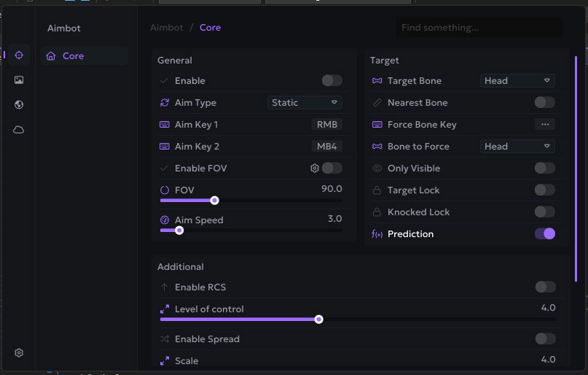Open the globe icon sidebar section
Viewport: 588px width, 375px height.
[x=19, y=105]
